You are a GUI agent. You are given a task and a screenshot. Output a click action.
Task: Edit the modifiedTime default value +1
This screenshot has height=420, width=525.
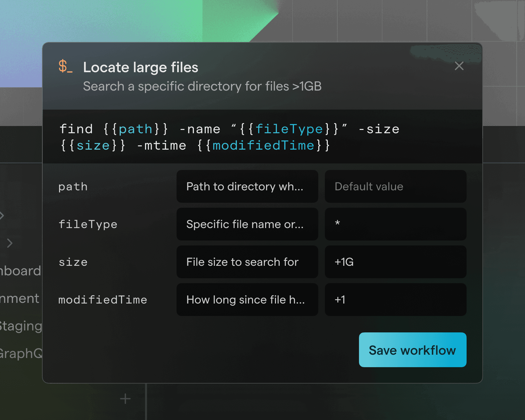pyautogui.click(x=395, y=300)
